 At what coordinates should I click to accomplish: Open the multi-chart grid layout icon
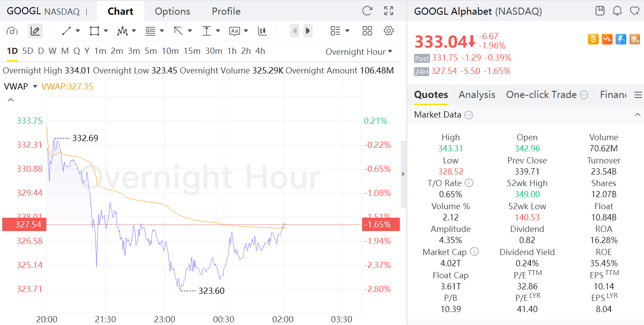[367, 31]
